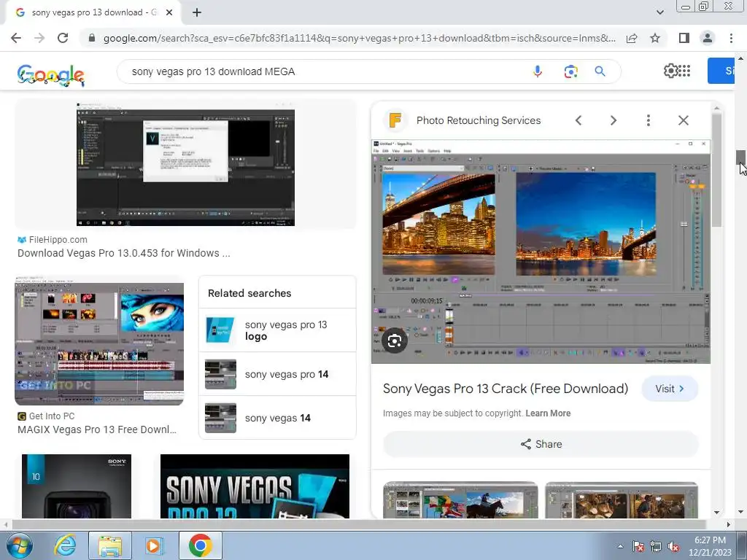747x560 pixels.
Task: Open File Explorer from taskbar
Action: pyautogui.click(x=110, y=545)
